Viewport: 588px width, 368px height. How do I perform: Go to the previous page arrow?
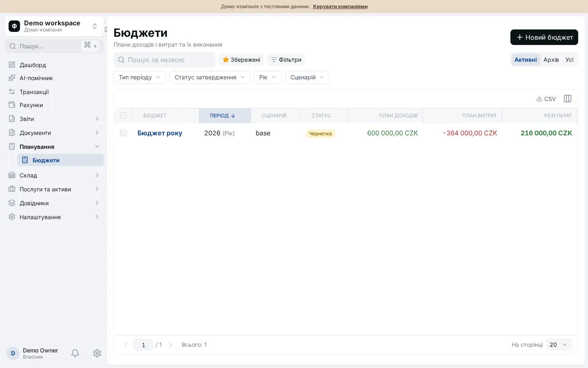pos(126,345)
